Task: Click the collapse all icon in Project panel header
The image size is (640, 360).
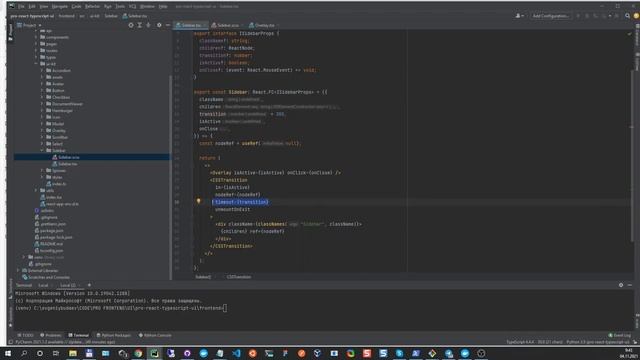Action: click(x=149, y=25)
